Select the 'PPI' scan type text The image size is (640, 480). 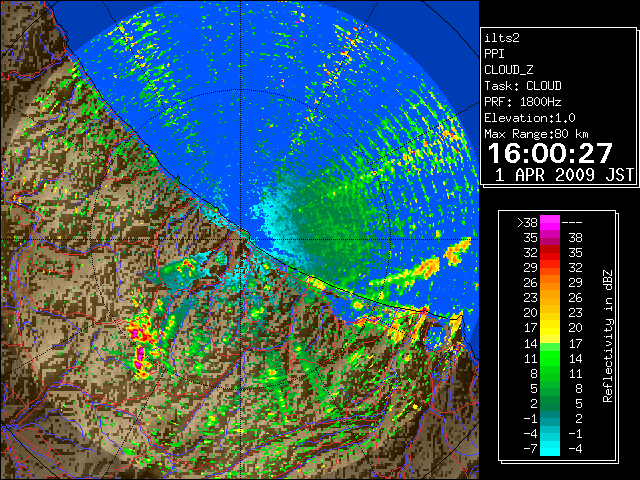[494, 54]
